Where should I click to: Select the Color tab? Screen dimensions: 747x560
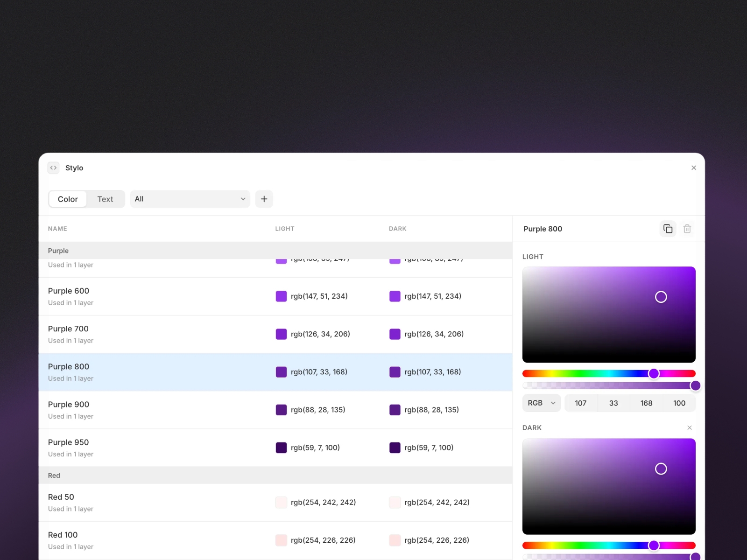click(67, 199)
